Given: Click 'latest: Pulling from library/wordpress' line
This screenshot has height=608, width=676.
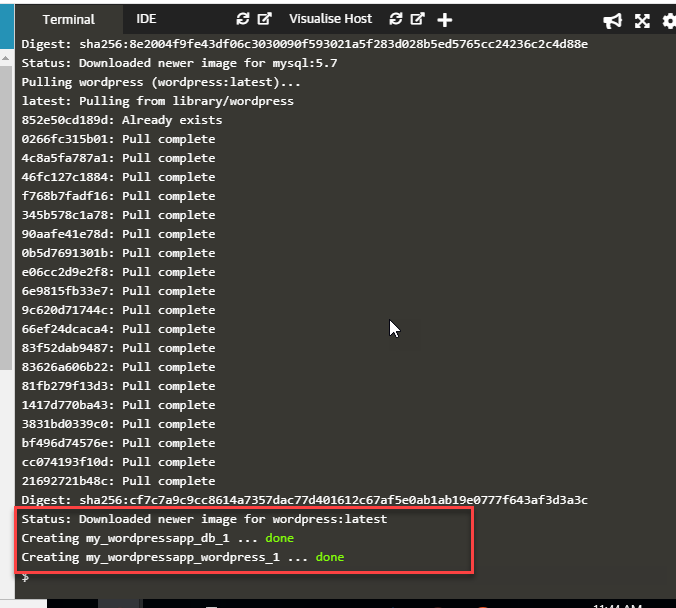Looking at the screenshot, I should 157,101.
